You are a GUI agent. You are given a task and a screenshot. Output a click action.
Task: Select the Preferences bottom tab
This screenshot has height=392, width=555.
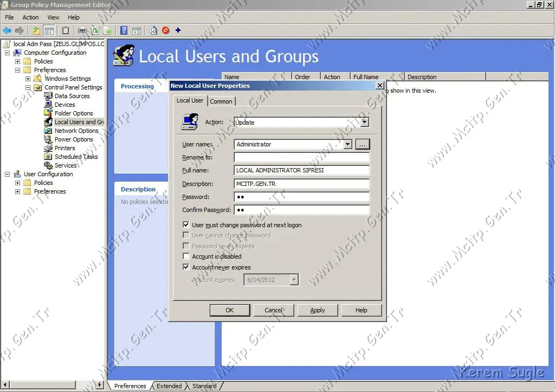(130, 386)
